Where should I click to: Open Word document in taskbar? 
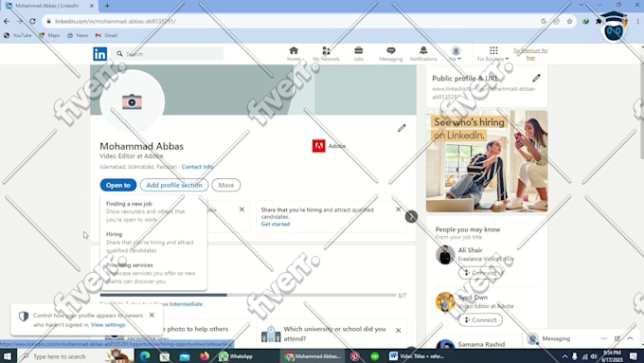pos(417,356)
